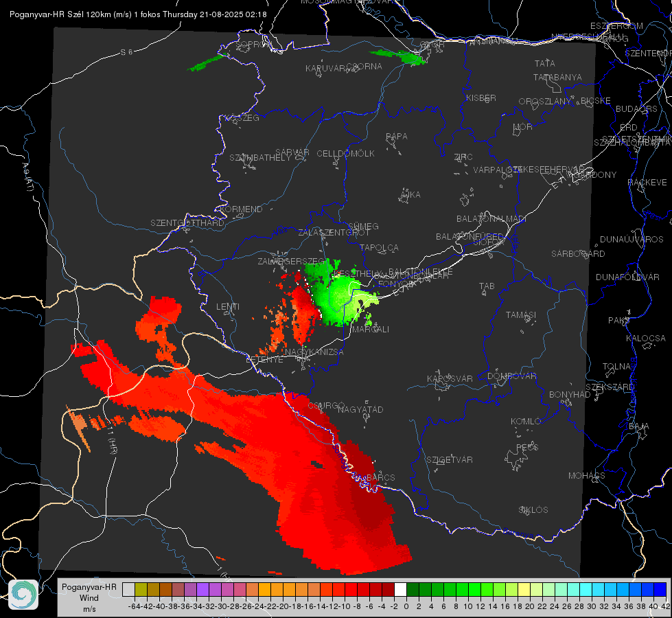Click the BALATONALMÁDI town label
The width and height of the screenshot is (672, 618).
coord(491,219)
